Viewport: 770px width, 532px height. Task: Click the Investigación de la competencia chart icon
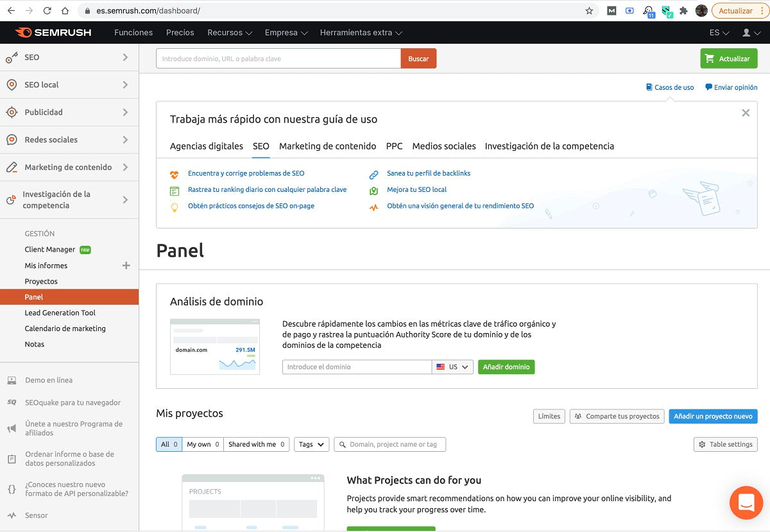[11, 200]
